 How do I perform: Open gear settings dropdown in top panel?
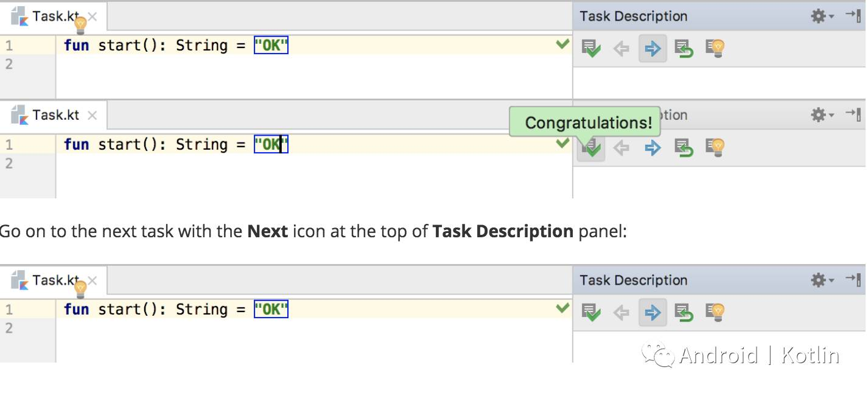tap(822, 16)
